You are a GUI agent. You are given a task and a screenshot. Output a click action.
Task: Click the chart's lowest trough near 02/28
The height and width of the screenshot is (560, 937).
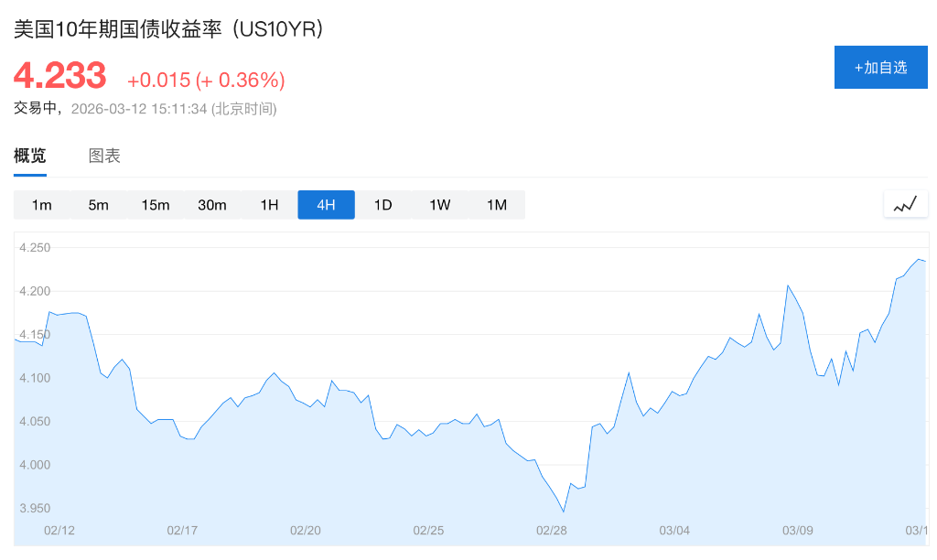tap(564, 511)
